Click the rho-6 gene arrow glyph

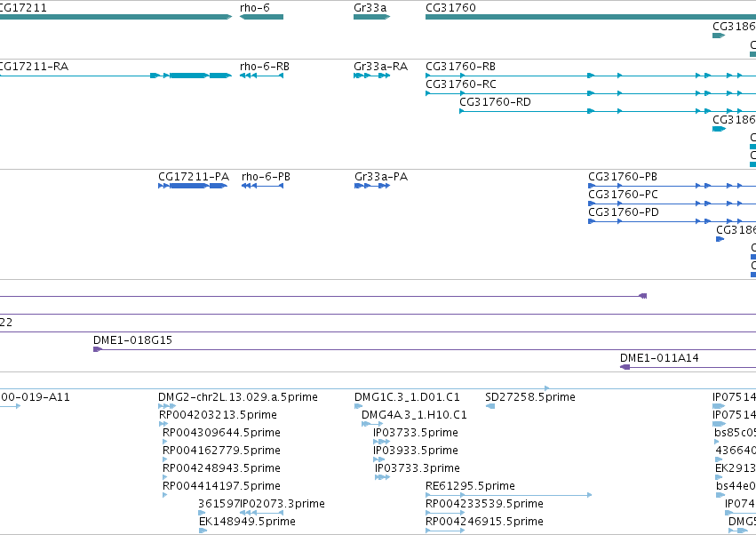click(261, 17)
